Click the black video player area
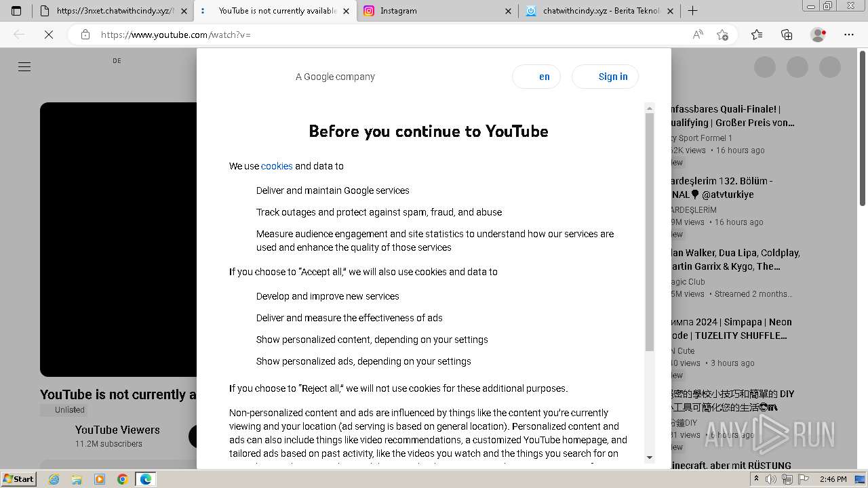Screen dimensions: 868x488 [118, 239]
